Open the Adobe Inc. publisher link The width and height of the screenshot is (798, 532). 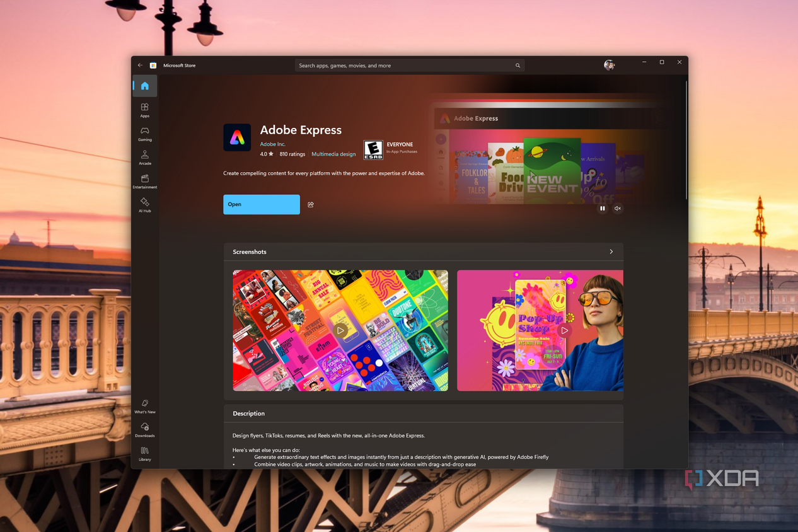click(x=273, y=144)
